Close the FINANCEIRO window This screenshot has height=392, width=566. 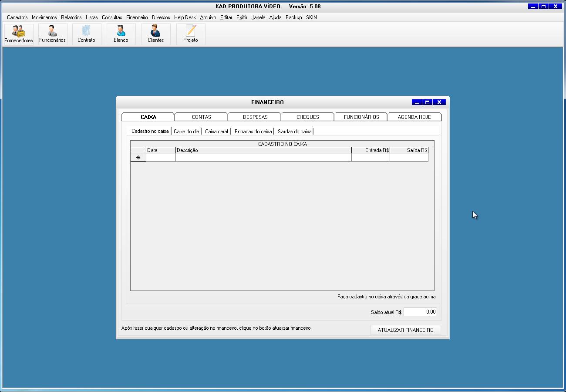coord(439,102)
